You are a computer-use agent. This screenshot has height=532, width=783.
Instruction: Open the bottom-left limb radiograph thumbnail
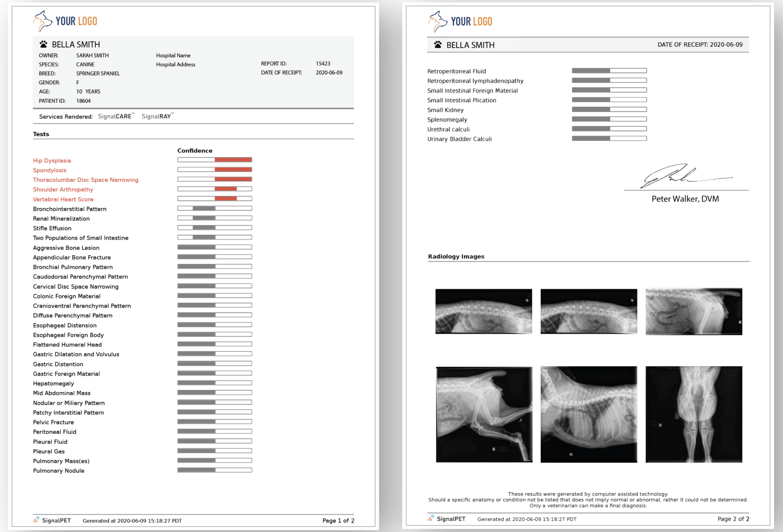(x=484, y=414)
